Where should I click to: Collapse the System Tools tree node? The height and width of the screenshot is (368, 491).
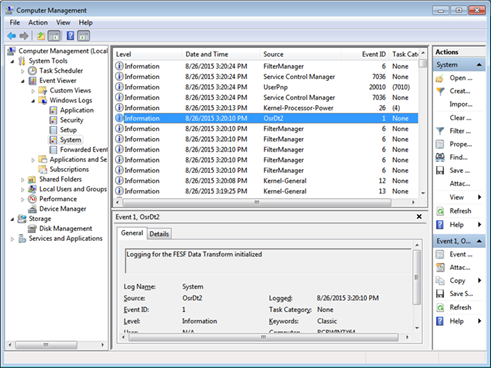pyautogui.click(x=13, y=61)
